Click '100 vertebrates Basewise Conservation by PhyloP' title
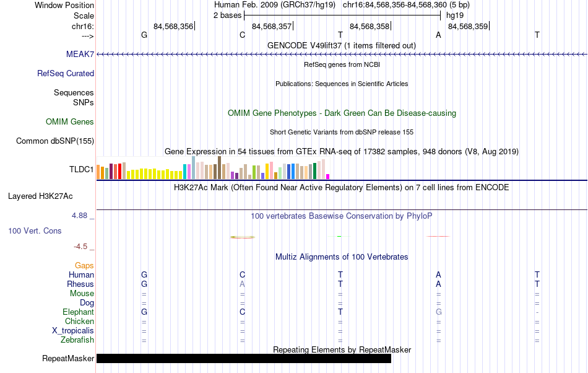588x373 pixels. [342, 216]
